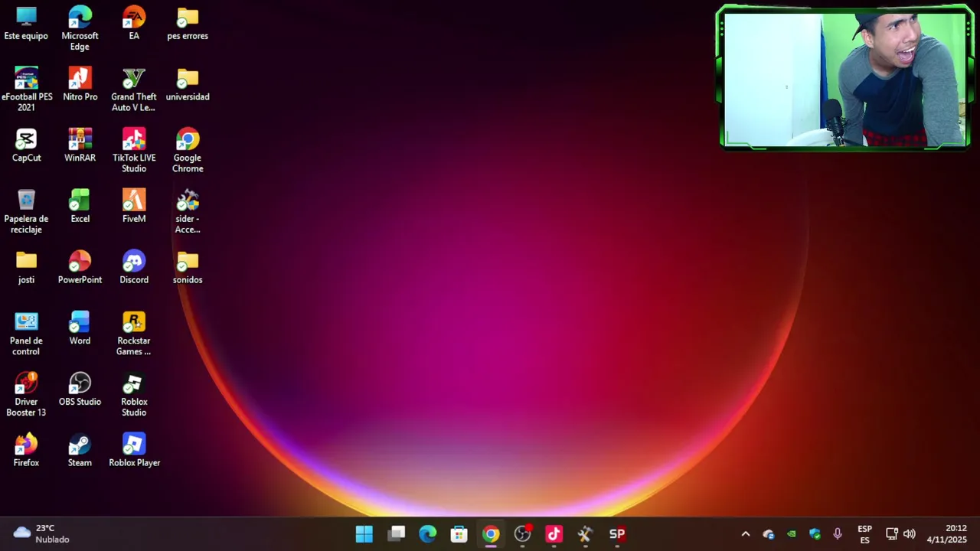Open the OneDrive tray icon

769,534
